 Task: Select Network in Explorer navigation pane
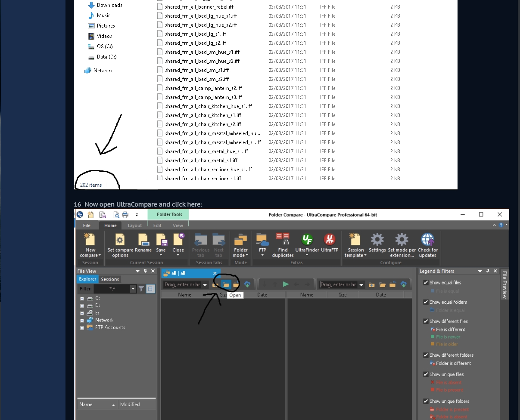coord(99,71)
